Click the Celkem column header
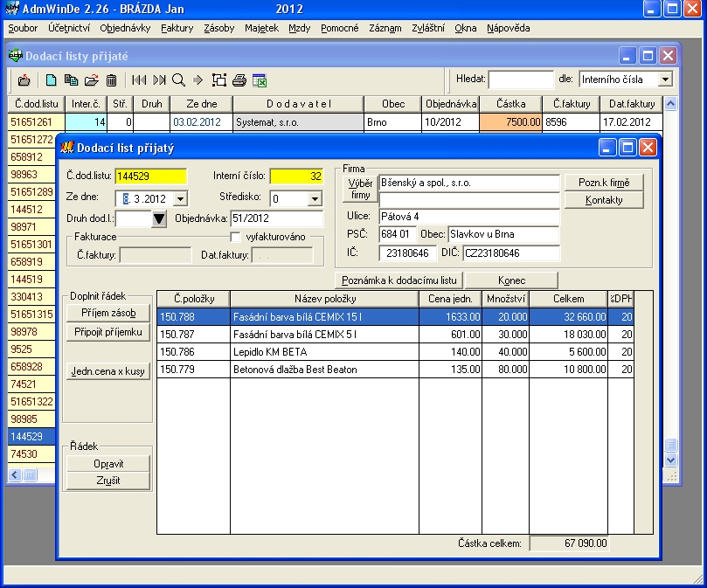Screen dimensions: 707x588 568,299
